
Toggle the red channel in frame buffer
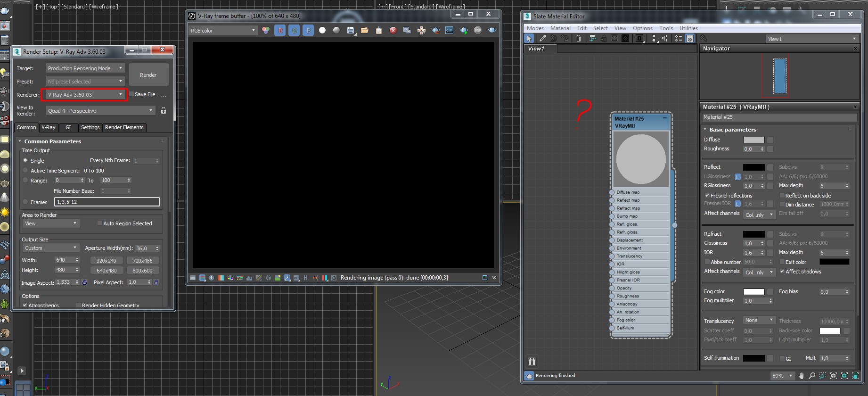(x=280, y=30)
